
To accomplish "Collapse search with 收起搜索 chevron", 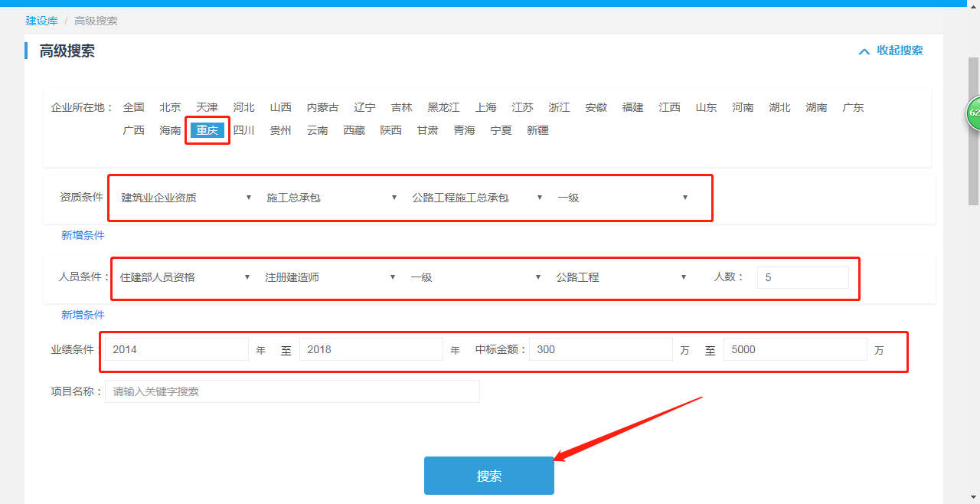I will [x=890, y=51].
